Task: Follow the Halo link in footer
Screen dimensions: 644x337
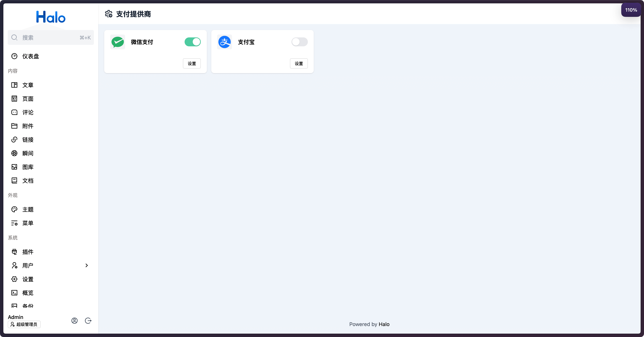Action: [384, 324]
